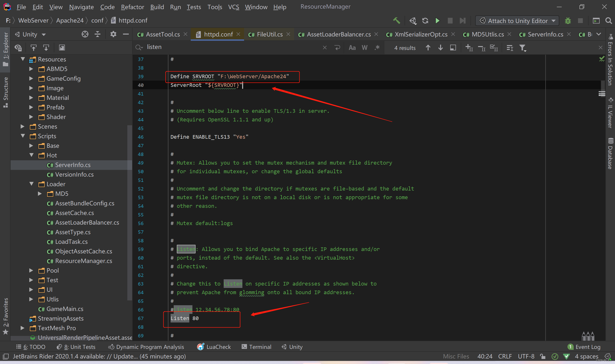Clear the search field text
The width and height of the screenshot is (615, 364).
click(325, 48)
